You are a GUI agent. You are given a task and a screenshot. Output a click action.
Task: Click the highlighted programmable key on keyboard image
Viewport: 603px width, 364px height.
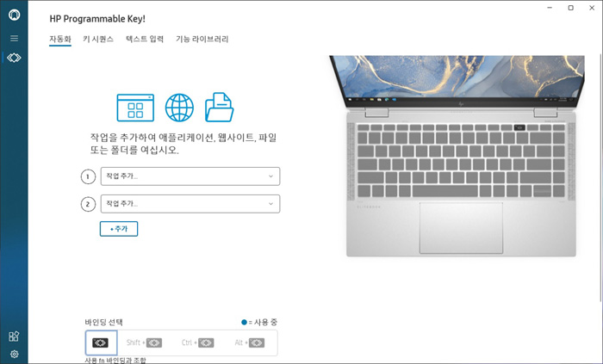pos(519,127)
